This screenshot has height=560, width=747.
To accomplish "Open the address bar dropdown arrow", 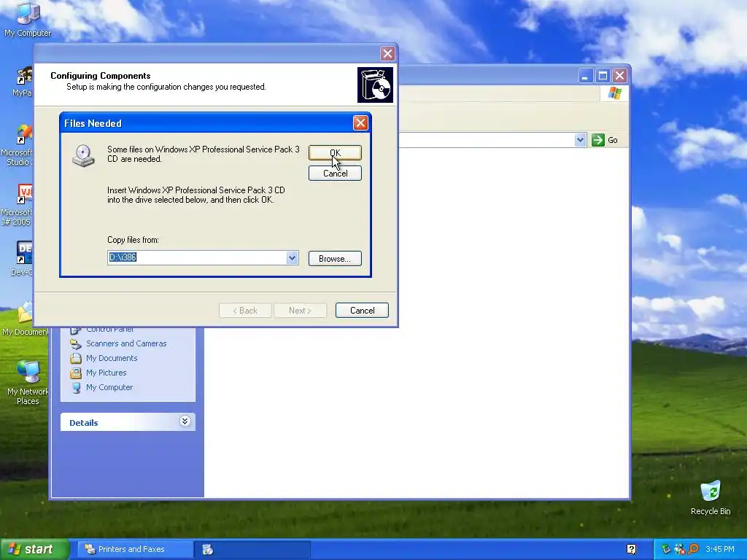I will tap(580, 140).
